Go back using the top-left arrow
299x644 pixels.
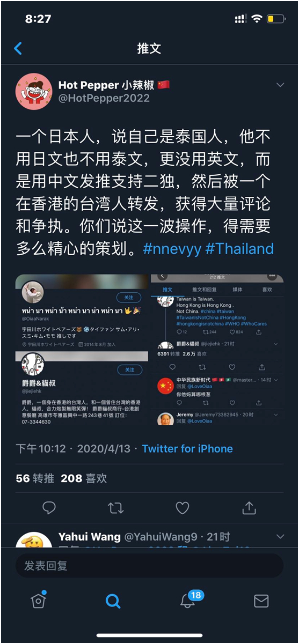[x=18, y=49]
